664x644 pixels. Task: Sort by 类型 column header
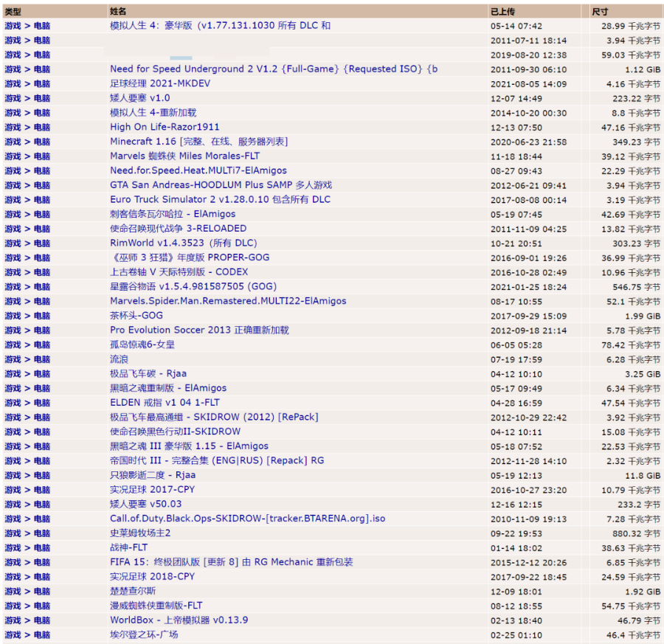tap(13, 11)
